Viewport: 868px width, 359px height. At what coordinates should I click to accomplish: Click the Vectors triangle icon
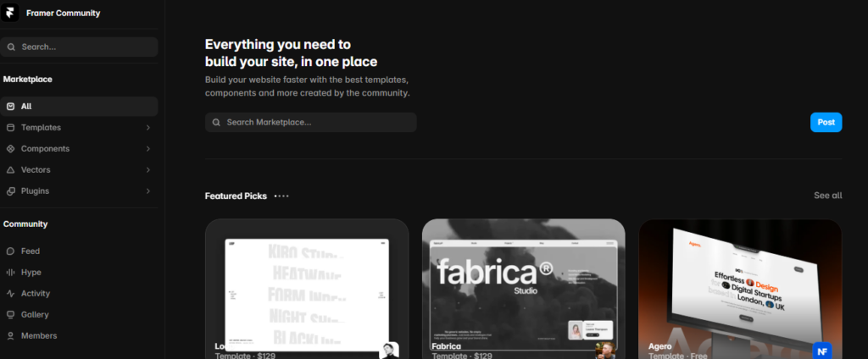tap(10, 170)
